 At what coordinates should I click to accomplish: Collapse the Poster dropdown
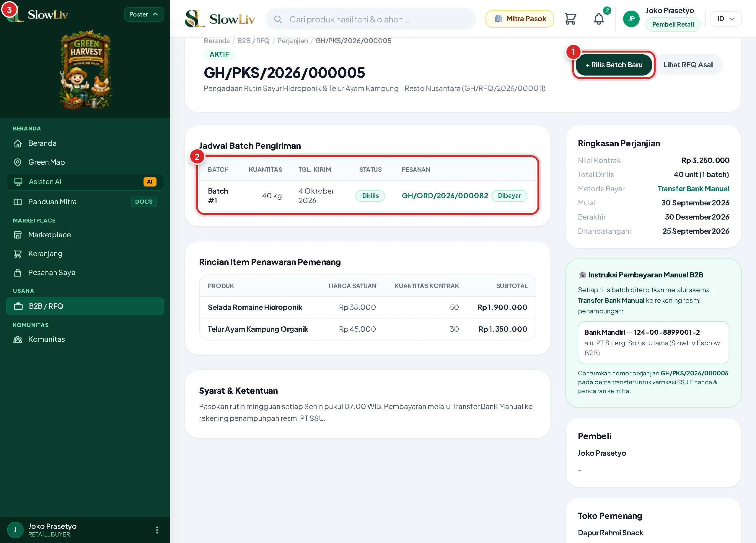tap(144, 14)
